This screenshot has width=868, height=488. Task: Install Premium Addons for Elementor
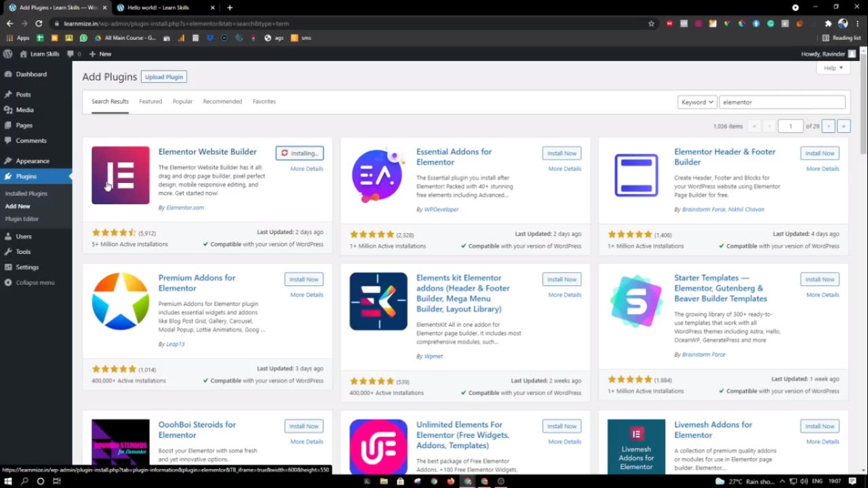[304, 279]
